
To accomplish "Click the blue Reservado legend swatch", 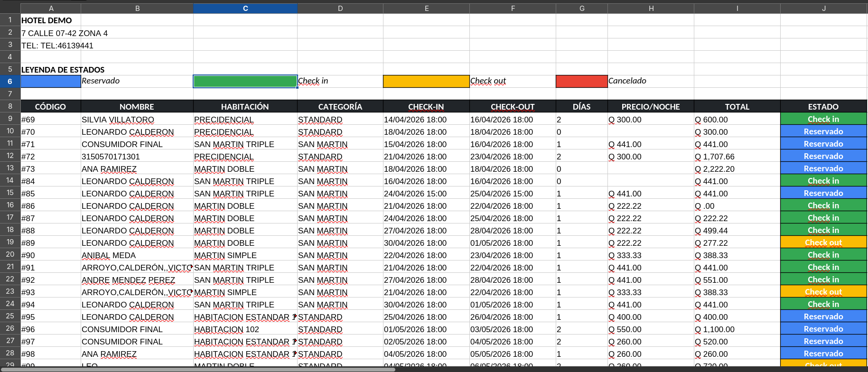I will coord(51,82).
